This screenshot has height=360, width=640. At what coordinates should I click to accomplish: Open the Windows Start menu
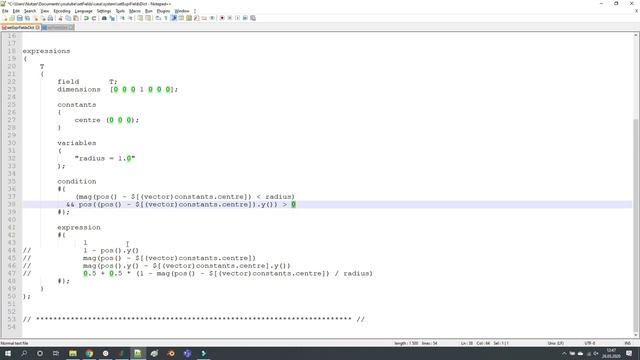point(8,353)
